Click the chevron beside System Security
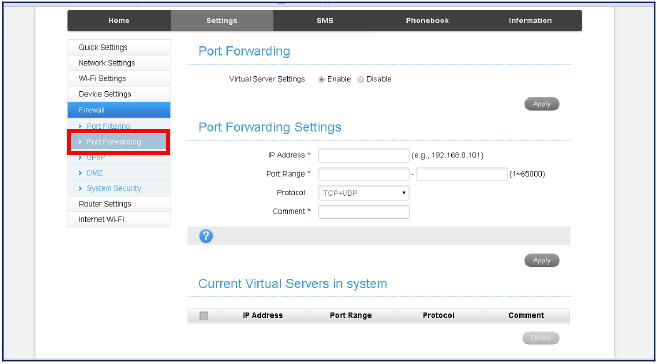This screenshot has width=657, height=364. click(80, 188)
